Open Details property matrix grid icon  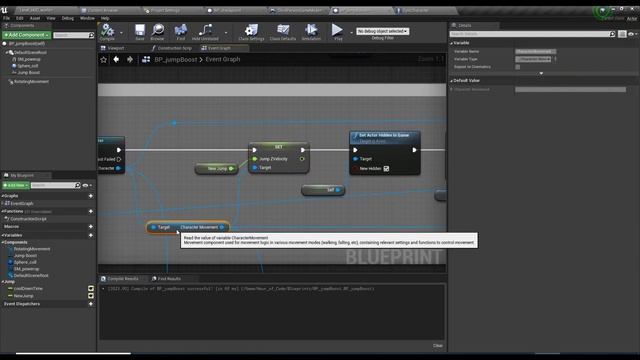pos(622,34)
